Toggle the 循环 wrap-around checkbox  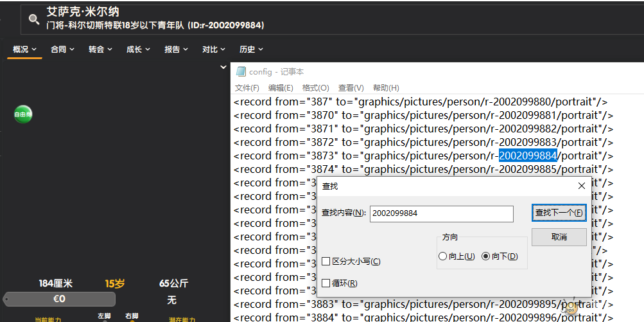click(326, 283)
